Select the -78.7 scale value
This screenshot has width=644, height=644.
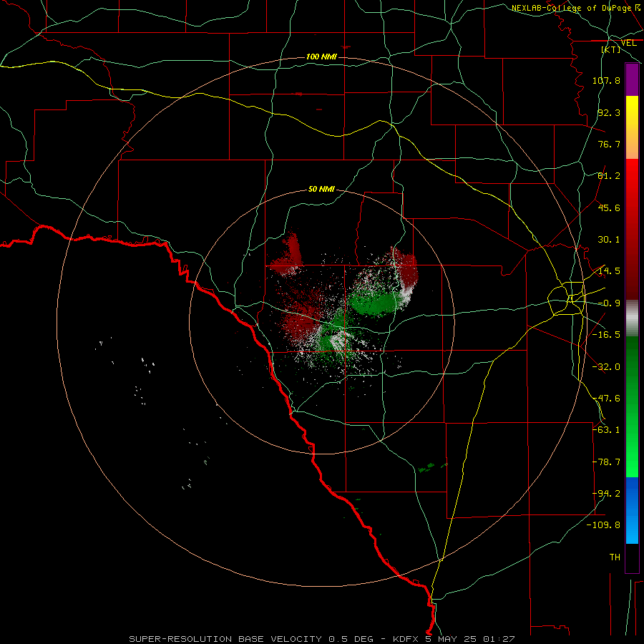(x=606, y=462)
